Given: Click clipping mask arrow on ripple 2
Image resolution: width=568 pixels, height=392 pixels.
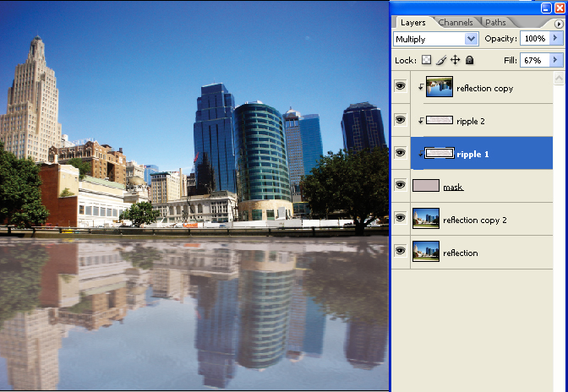Looking at the screenshot, I should pos(421,121).
